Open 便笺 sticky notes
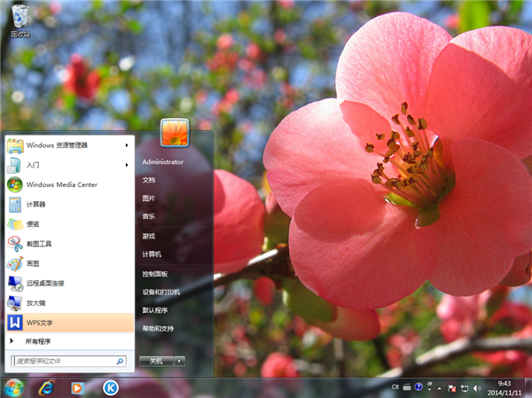The height and width of the screenshot is (398, 532). pyautogui.click(x=32, y=223)
